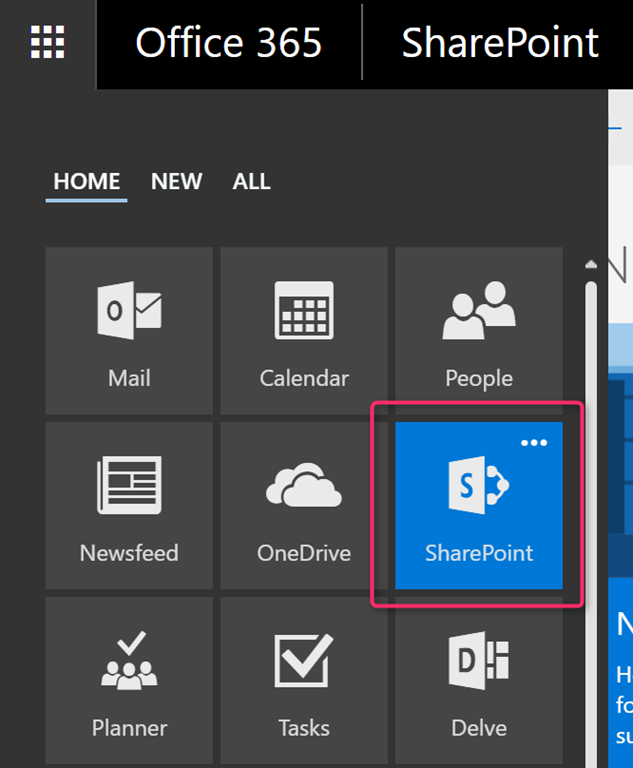Switch to the ALL tab
This screenshot has height=768, width=633.
pyautogui.click(x=251, y=182)
